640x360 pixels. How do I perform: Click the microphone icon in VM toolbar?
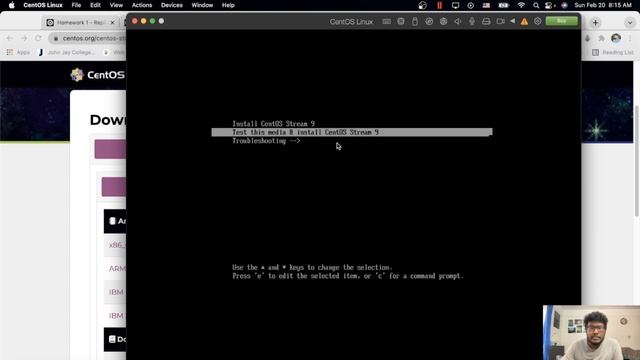point(472,21)
